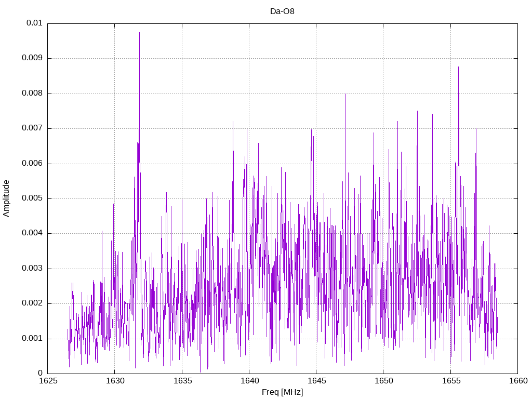The image size is (532, 399).
Task: Click the x-axis tick label 1640
Action: 250,381
